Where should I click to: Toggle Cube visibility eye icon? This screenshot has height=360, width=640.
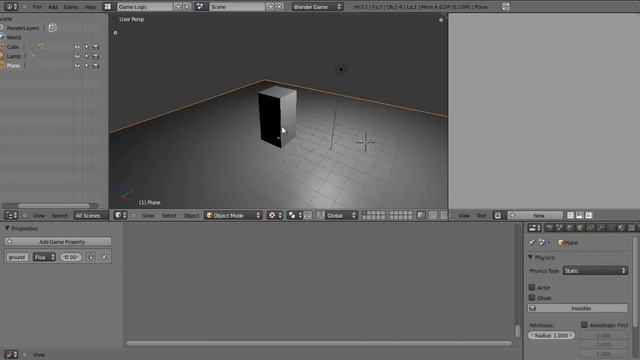(x=77, y=47)
